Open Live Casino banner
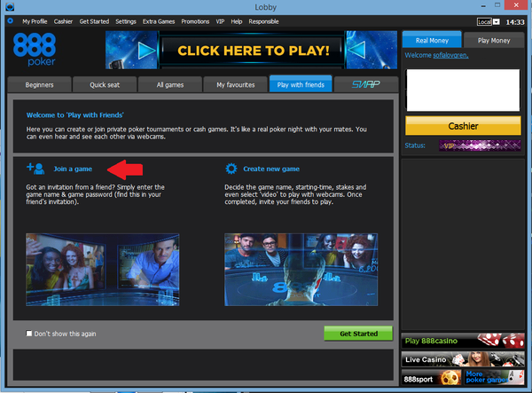The height and width of the screenshot is (393, 532). pos(463,359)
